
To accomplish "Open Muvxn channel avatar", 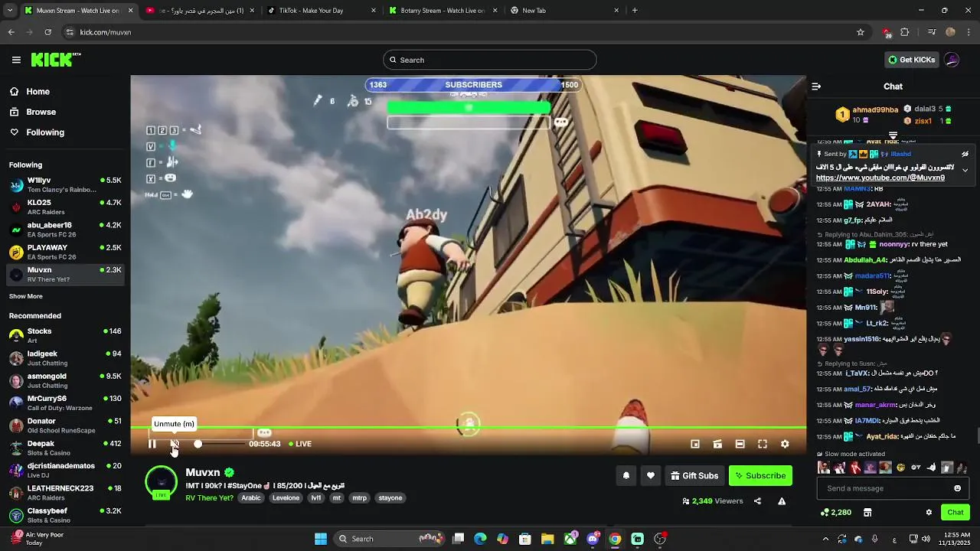I will (x=161, y=482).
